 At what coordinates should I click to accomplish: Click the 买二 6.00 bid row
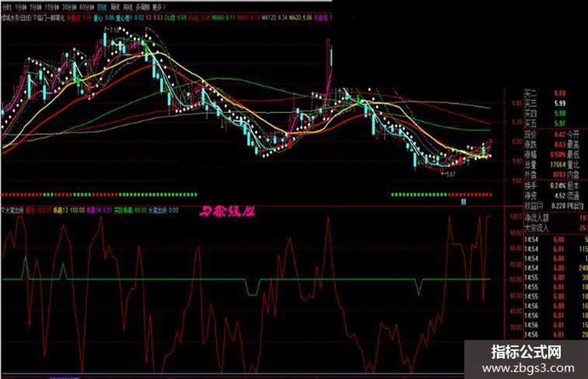pos(544,93)
